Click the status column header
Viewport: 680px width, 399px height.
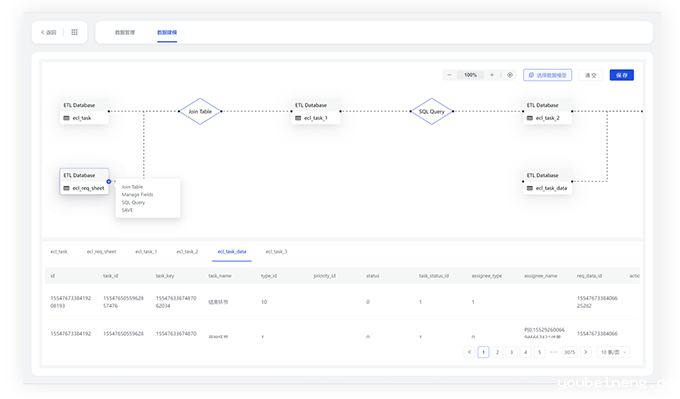tap(373, 276)
